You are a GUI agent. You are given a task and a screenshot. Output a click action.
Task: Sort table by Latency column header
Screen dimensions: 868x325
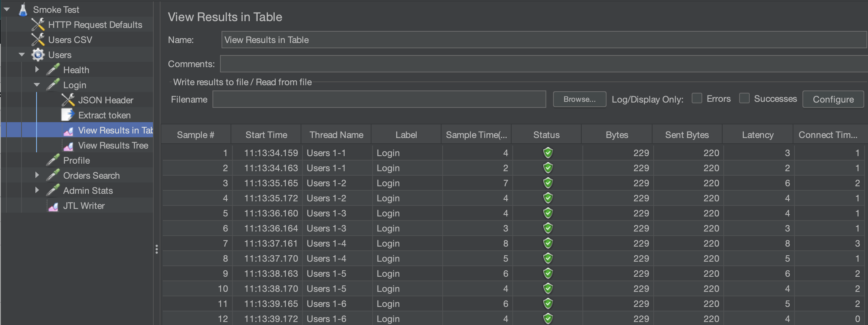tap(757, 135)
